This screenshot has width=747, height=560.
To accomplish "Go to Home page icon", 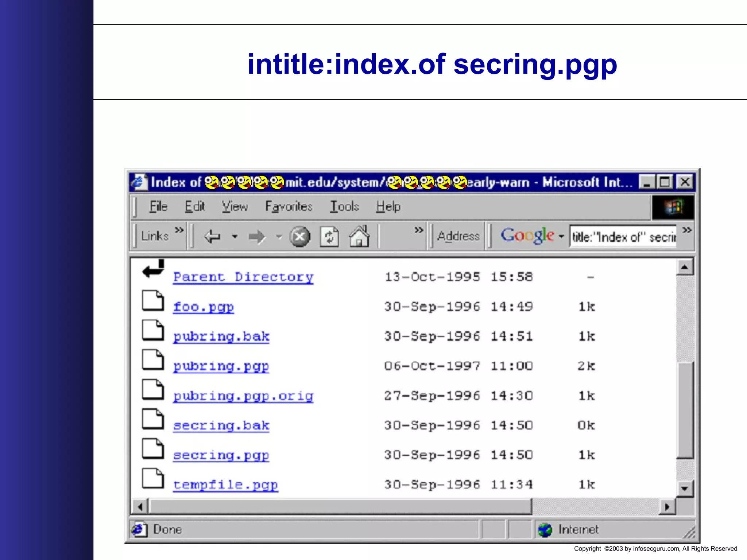I will [359, 236].
